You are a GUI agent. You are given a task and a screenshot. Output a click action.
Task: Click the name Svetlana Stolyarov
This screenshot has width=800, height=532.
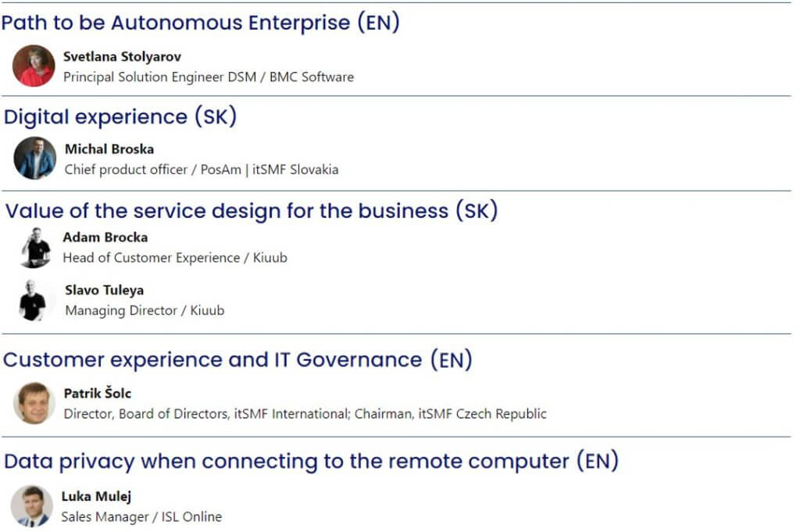pyautogui.click(x=122, y=56)
